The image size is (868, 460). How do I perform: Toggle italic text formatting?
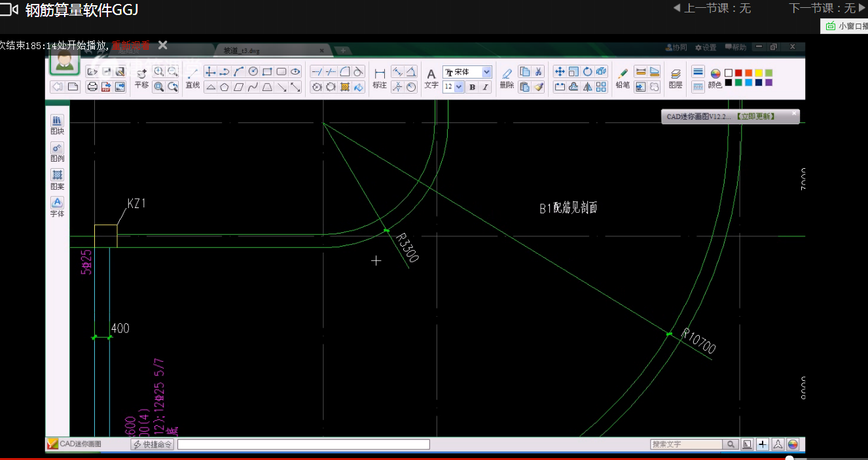click(x=485, y=86)
